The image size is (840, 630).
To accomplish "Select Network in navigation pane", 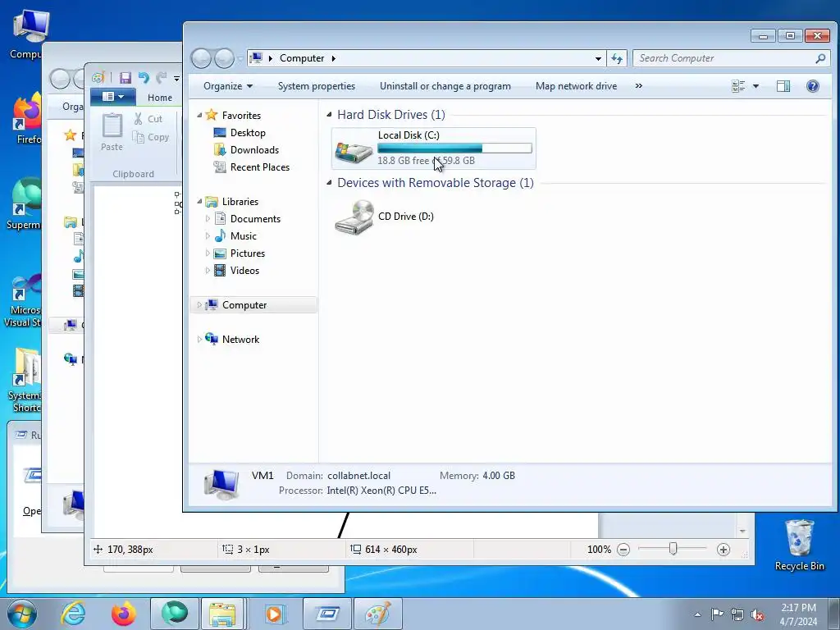I will point(240,339).
